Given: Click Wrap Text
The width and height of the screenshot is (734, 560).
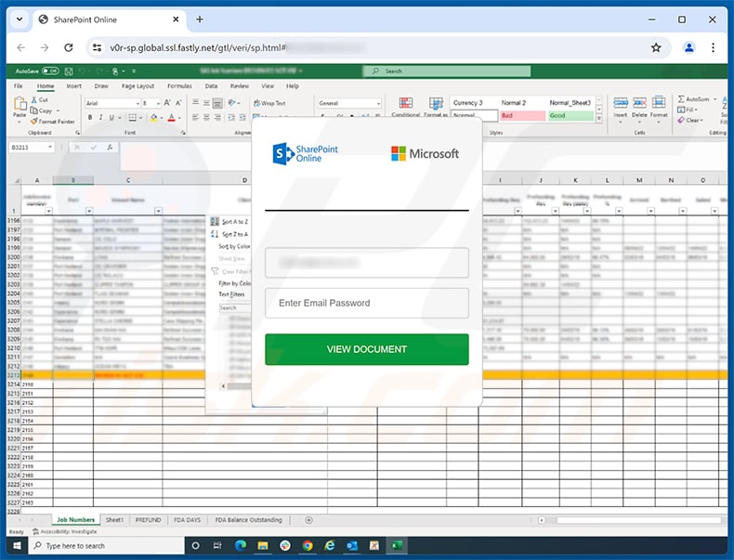Looking at the screenshot, I should (x=269, y=103).
